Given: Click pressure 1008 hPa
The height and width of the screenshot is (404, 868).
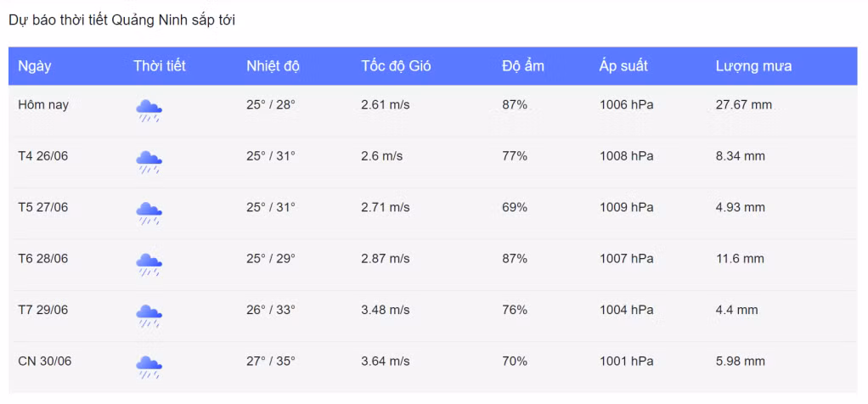Looking at the screenshot, I should pyautogui.click(x=627, y=156).
